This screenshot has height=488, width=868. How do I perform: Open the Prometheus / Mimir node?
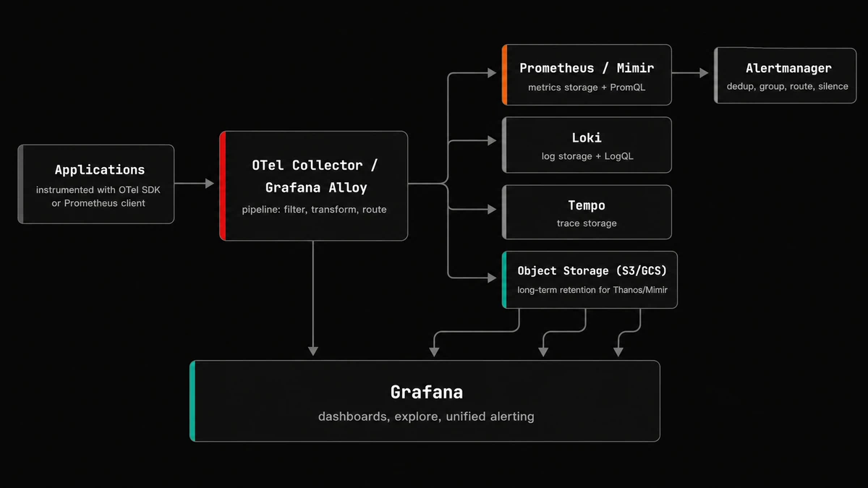tap(587, 75)
